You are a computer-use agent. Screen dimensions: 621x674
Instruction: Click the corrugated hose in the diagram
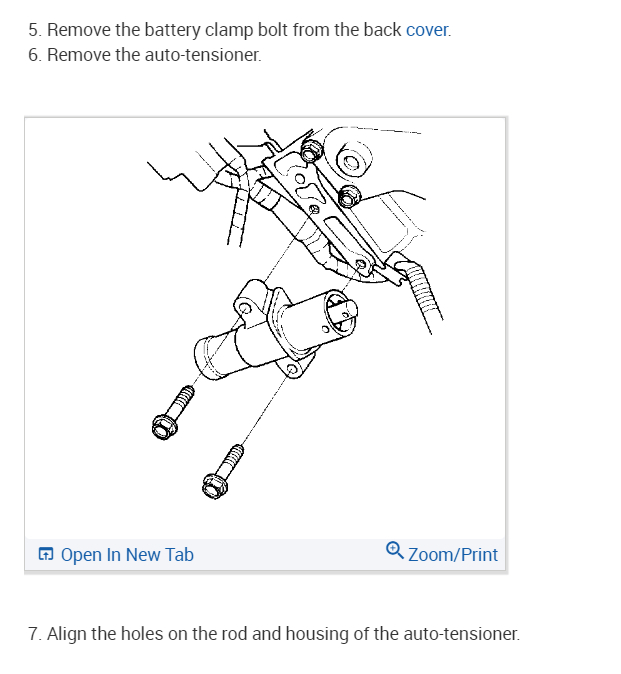tap(422, 291)
